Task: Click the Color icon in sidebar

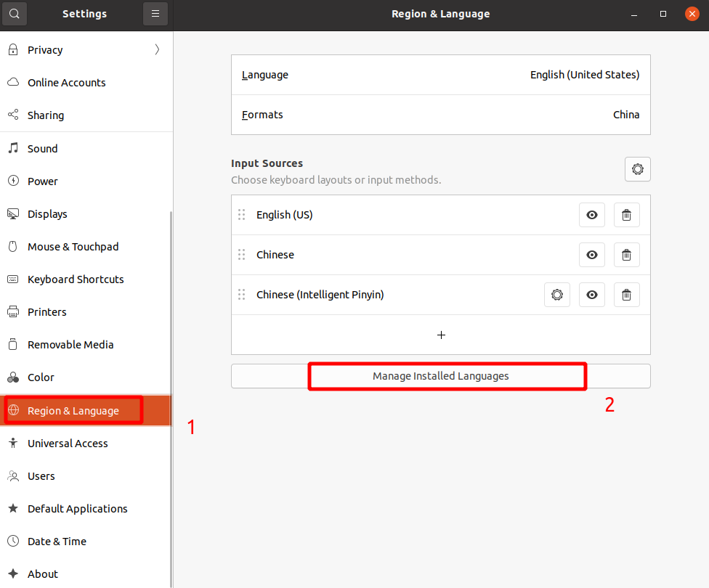Action: [x=13, y=377]
